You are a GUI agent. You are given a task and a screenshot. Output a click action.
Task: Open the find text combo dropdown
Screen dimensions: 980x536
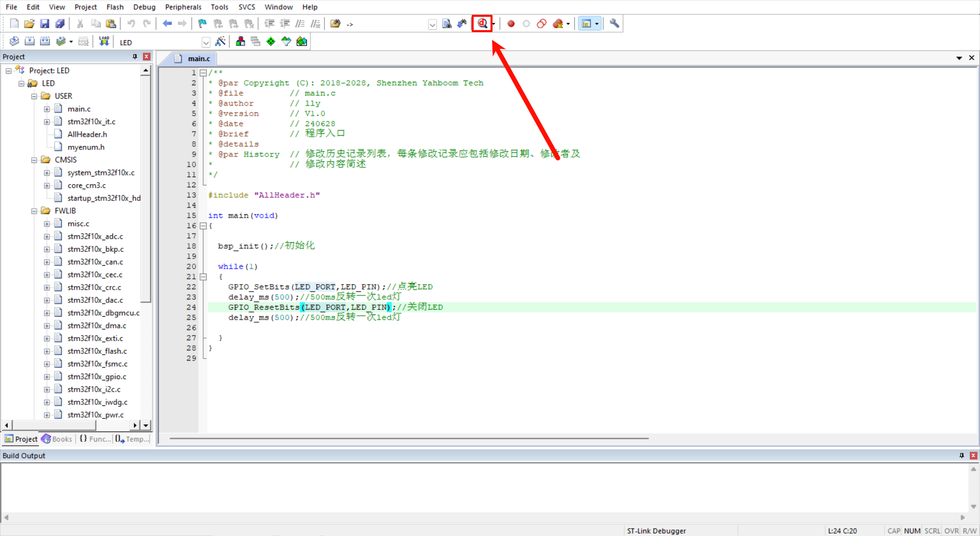[x=432, y=24]
